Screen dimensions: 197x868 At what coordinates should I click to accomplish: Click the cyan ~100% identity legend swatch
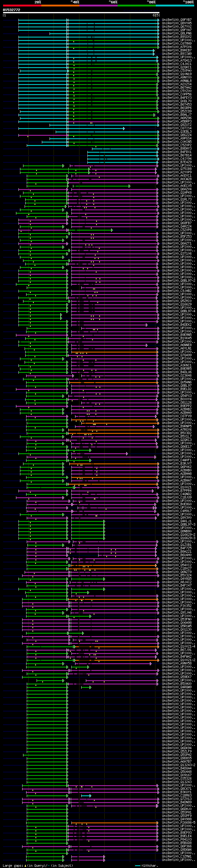[175, 6]
